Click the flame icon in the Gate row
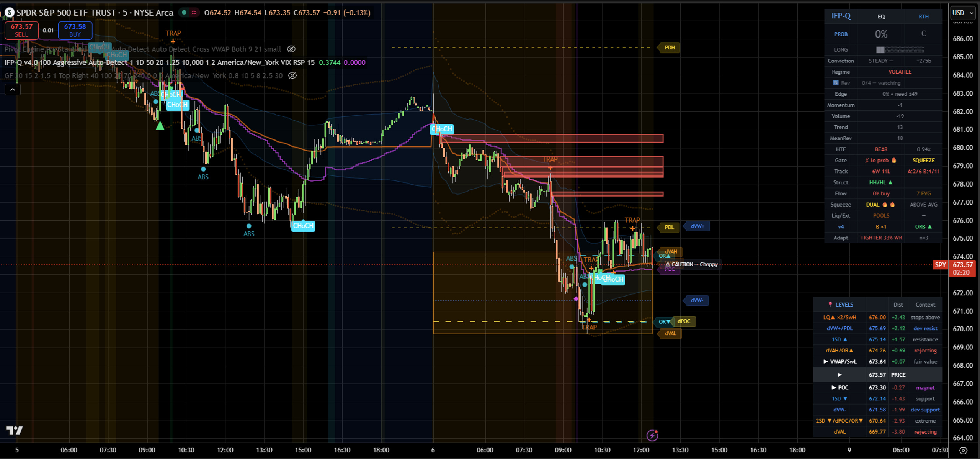 point(894,160)
